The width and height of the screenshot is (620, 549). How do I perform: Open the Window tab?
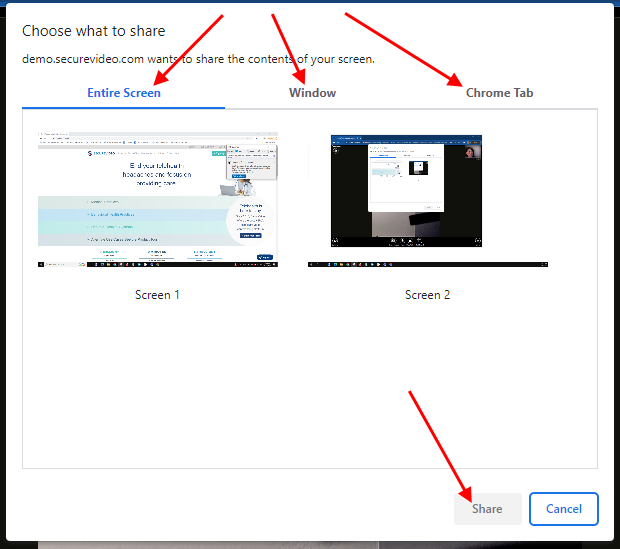(312, 93)
